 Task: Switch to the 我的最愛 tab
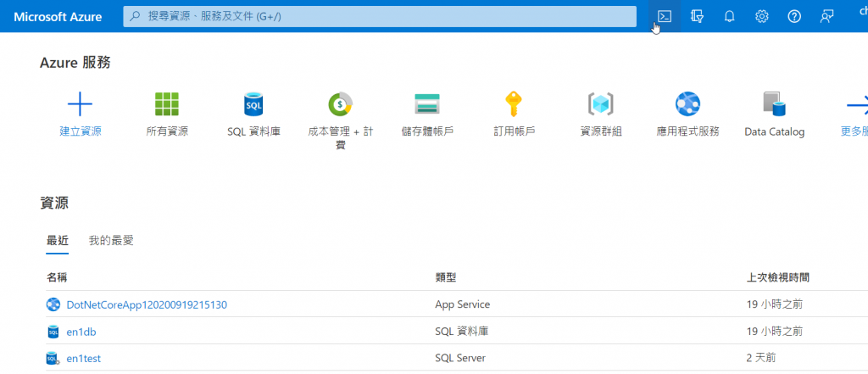(111, 241)
